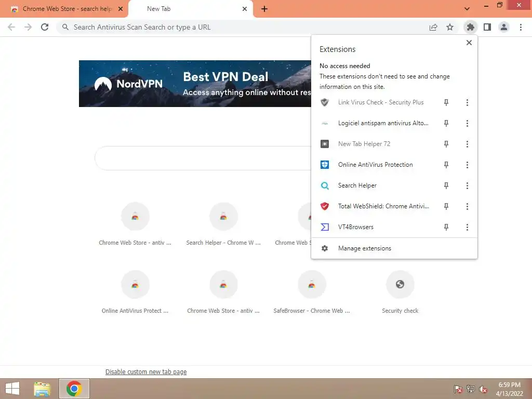The image size is (532, 399).
Task: Switch to Chrome Web Store tab
Action: (64, 9)
